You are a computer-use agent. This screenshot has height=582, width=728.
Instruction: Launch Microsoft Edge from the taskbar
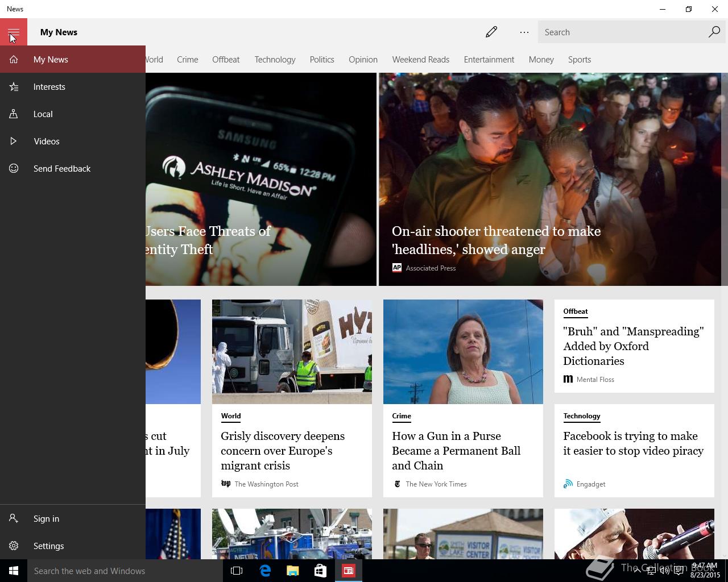pyautogui.click(x=265, y=571)
